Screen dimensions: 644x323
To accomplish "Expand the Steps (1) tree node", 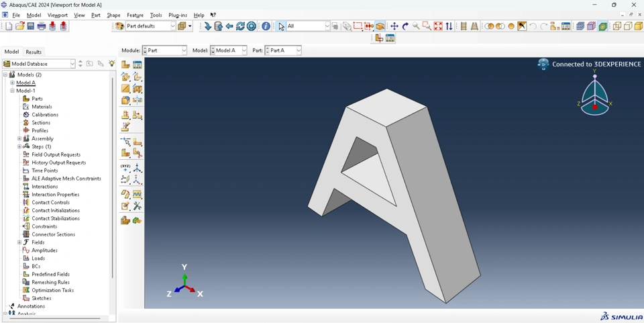I will [x=19, y=146].
